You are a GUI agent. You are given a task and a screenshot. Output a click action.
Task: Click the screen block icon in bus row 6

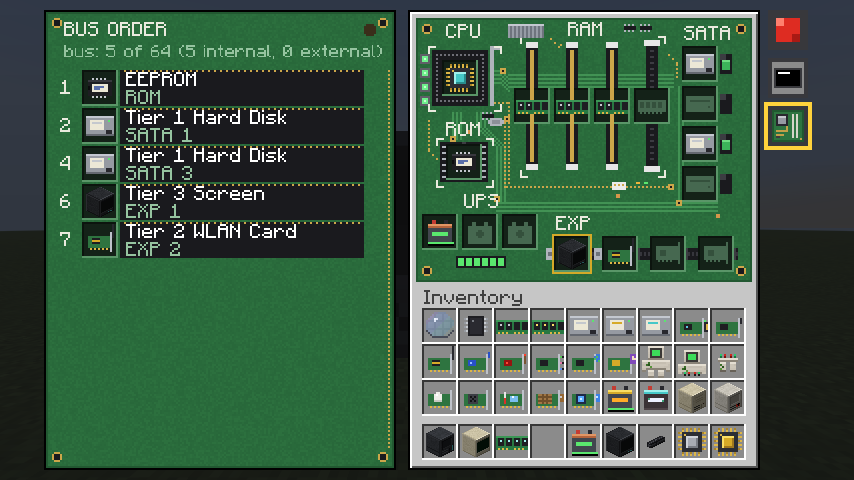99,202
